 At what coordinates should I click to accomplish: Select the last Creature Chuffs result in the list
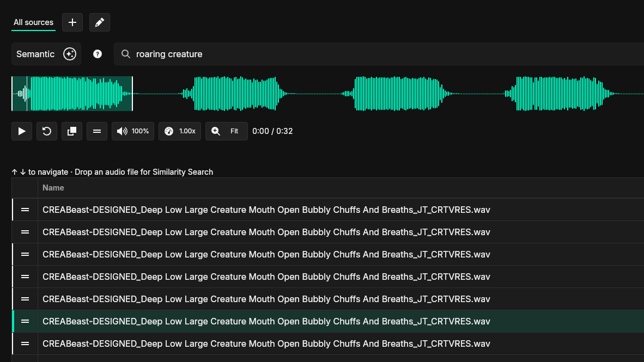tap(266, 343)
